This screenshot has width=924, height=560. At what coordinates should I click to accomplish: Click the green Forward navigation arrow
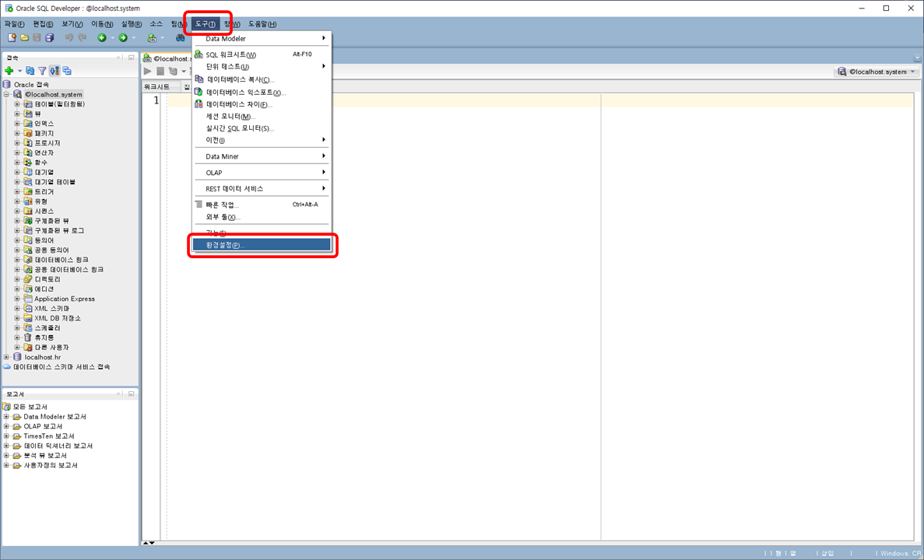[x=122, y=37]
